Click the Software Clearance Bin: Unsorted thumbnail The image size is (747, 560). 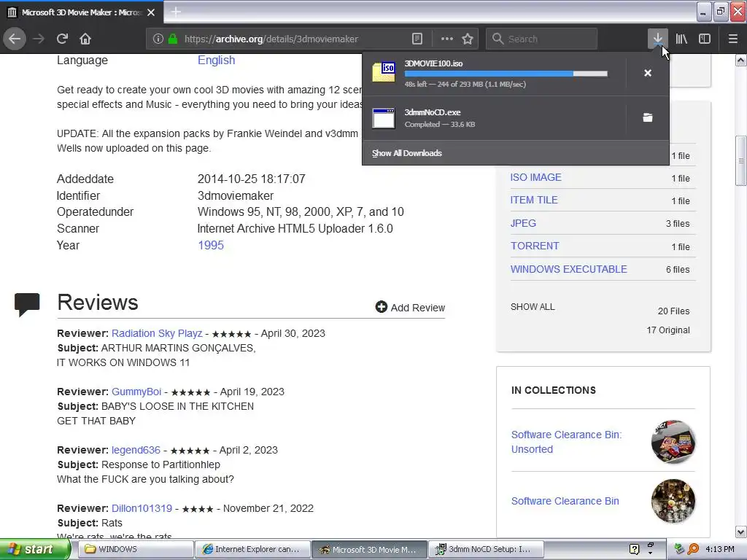click(673, 442)
